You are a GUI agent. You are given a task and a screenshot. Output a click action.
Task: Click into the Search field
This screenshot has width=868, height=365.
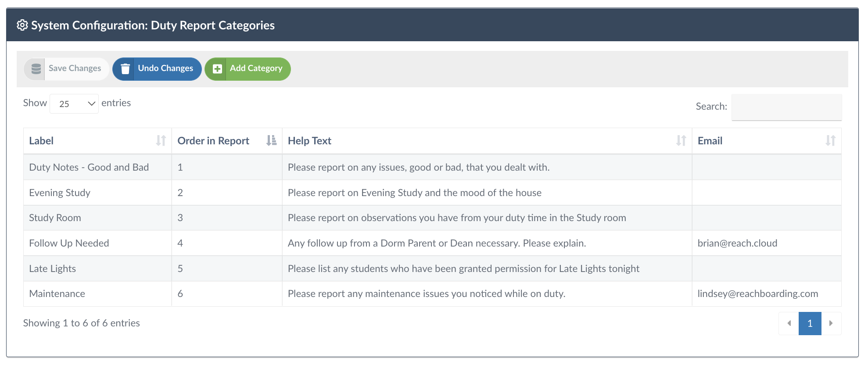coord(786,107)
